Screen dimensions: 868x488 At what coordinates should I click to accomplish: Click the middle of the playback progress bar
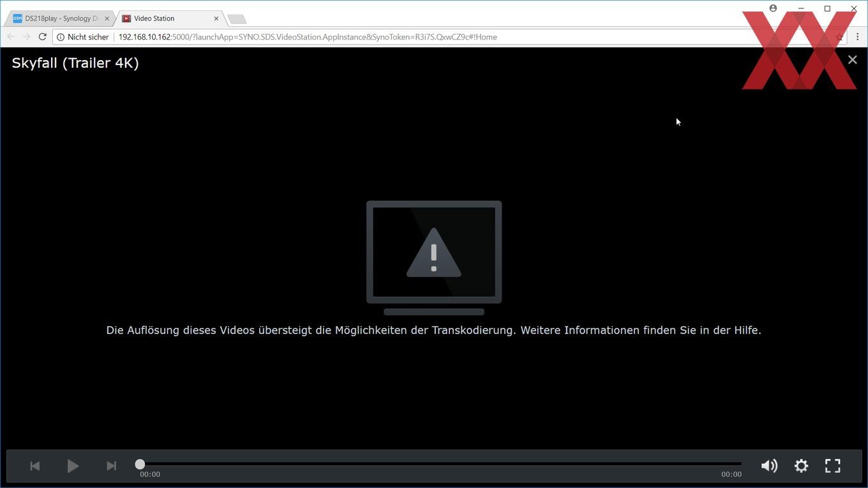440,464
